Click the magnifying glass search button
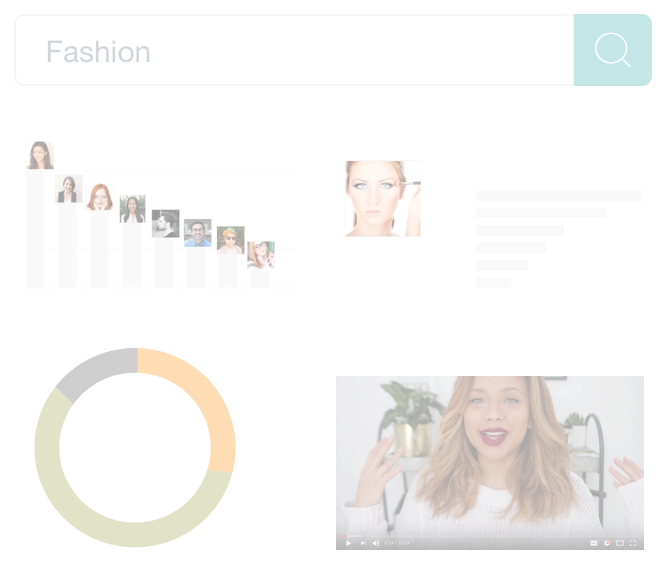672x568 pixels. [612, 50]
